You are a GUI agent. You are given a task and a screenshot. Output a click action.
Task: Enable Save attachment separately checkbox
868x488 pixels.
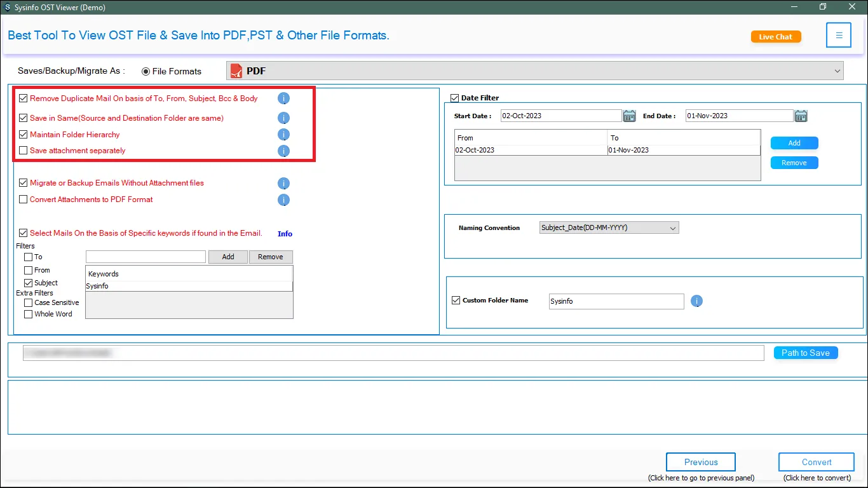(24, 151)
